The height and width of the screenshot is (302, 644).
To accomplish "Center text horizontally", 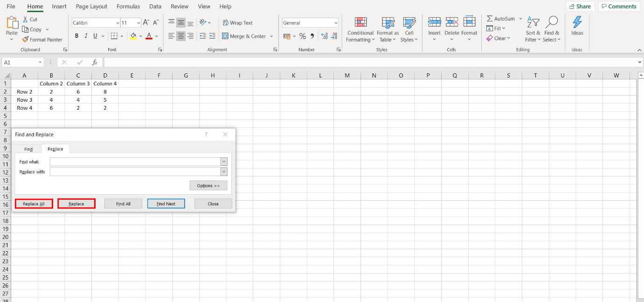I will pos(181,36).
